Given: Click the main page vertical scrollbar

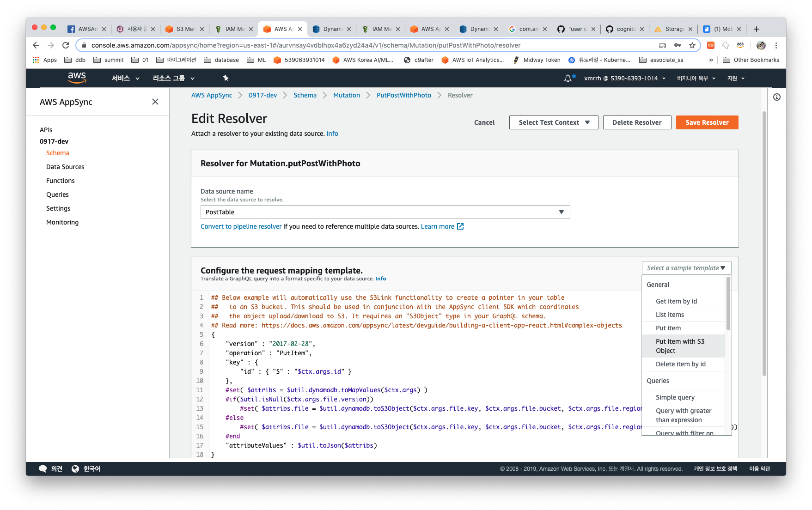Looking at the screenshot, I should click(x=764, y=243).
